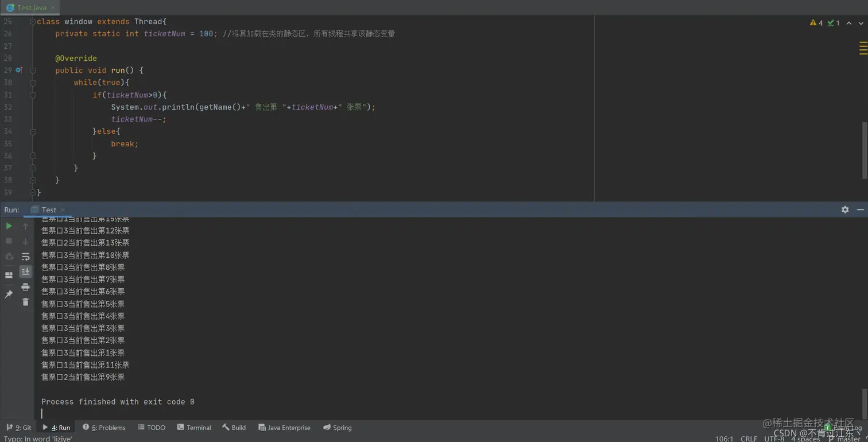The height and width of the screenshot is (442, 868).
Task: Click the warnings indicator showing 4
Action: pyautogui.click(x=816, y=23)
